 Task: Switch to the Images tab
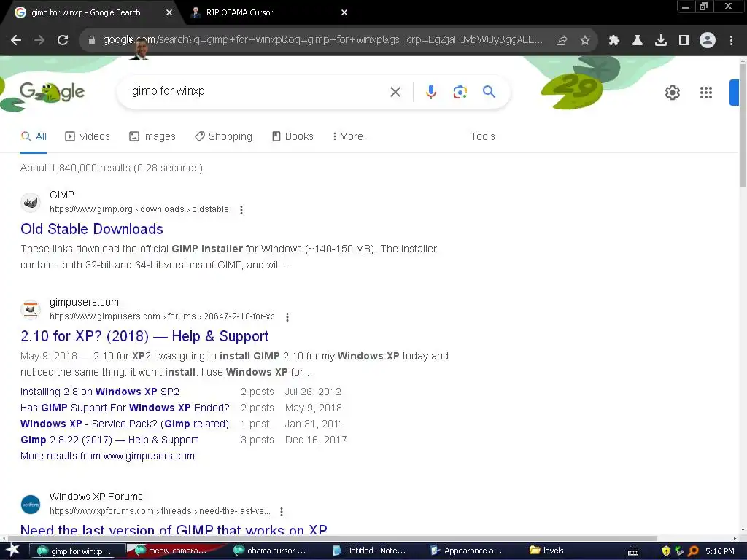pos(152,136)
